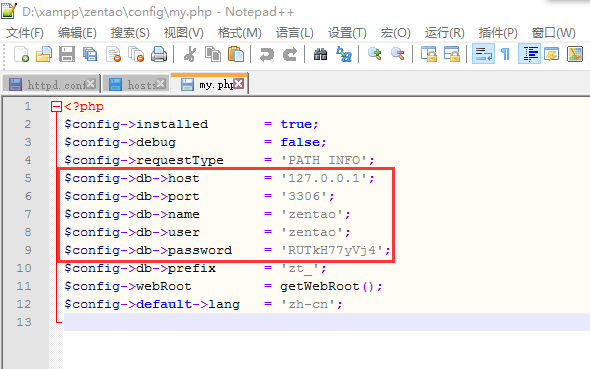Screen dimensions: 590x369
Task: Close the my.php tab
Action: 239,84
